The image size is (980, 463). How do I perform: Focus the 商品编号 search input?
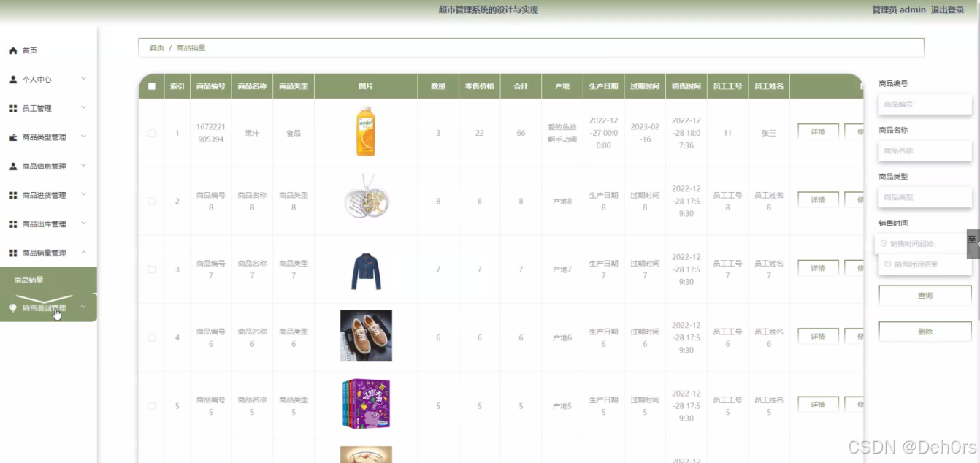(x=925, y=104)
